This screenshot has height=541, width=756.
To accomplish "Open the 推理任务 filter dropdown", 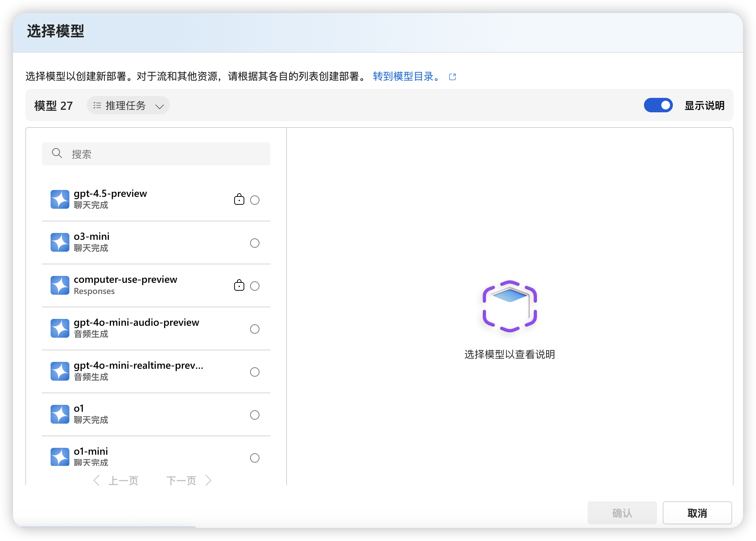I will click(x=128, y=105).
